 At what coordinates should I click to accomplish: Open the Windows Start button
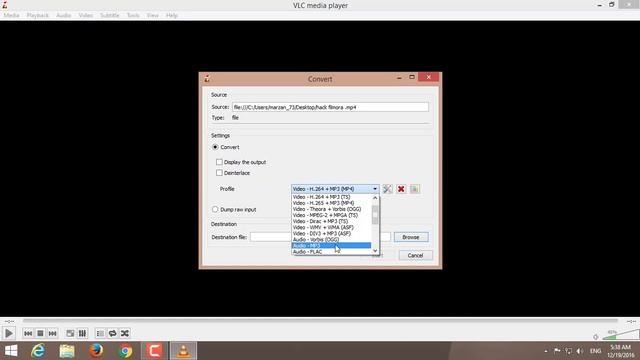click(x=11, y=351)
